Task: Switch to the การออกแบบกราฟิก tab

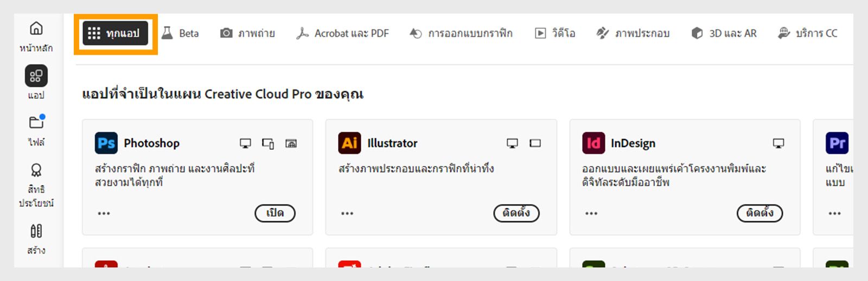Action: tap(461, 34)
